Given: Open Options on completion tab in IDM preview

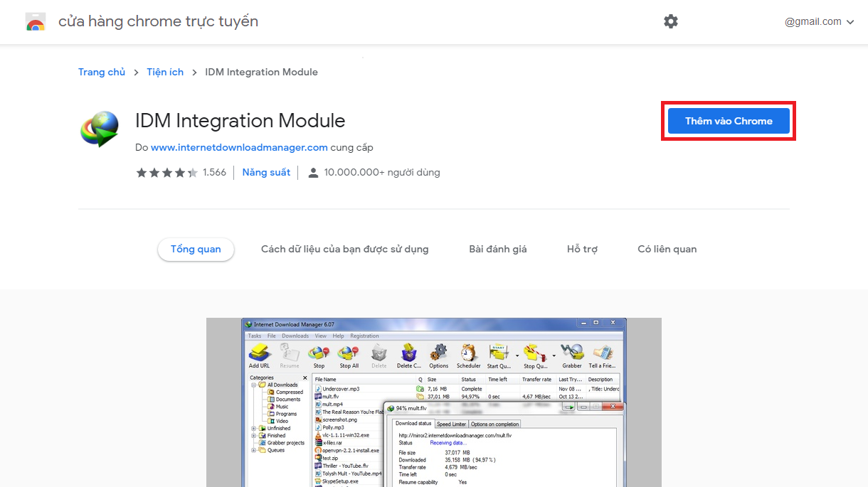Looking at the screenshot, I should (495, 424).
